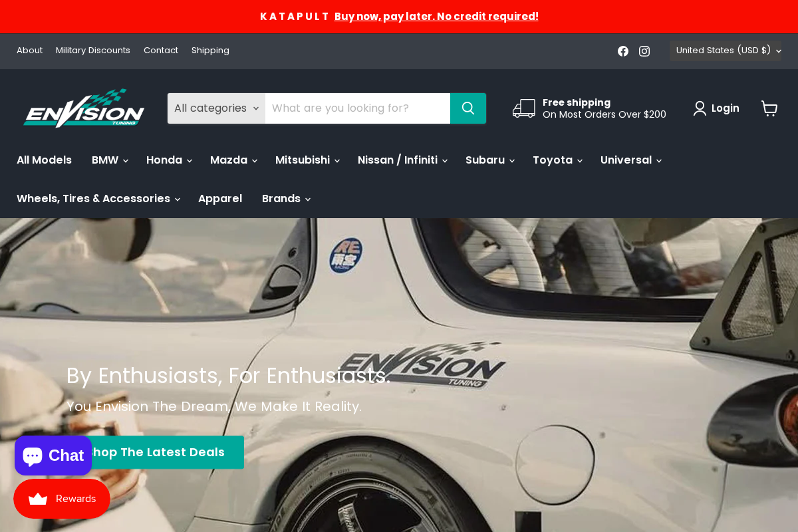Click the Login person icon
This screenshot has width=798, height=532.
click(699, 108)
